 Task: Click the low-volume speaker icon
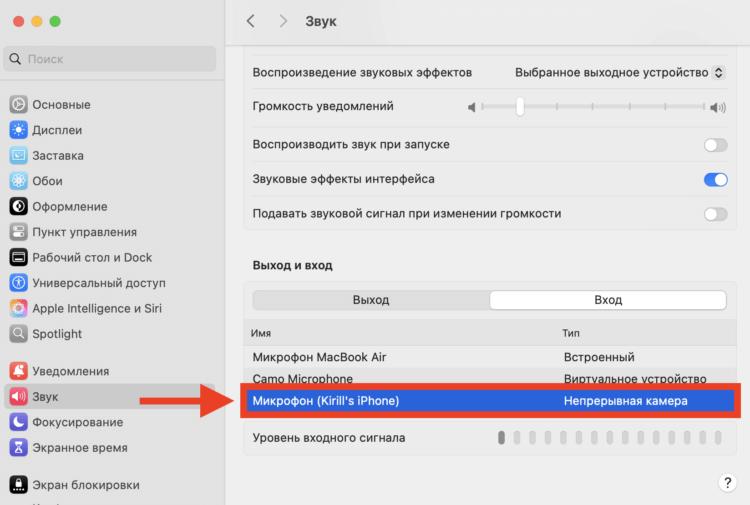point(472,107)
